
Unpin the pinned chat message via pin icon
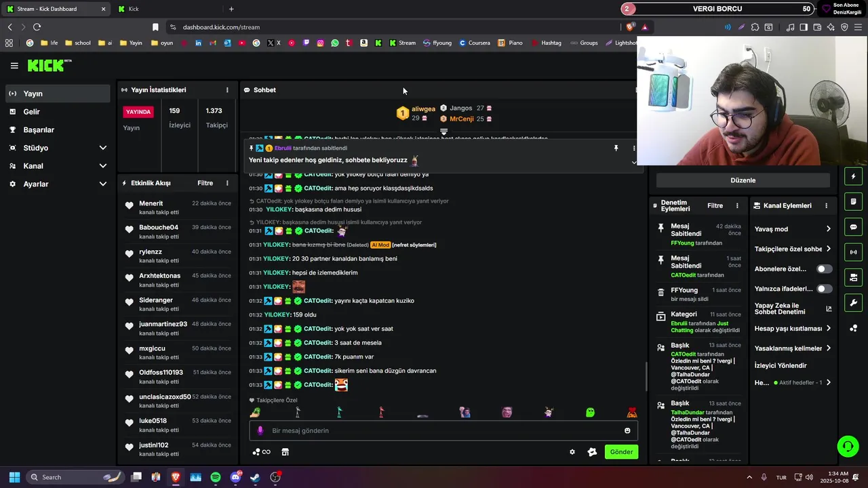pos(616,148)
